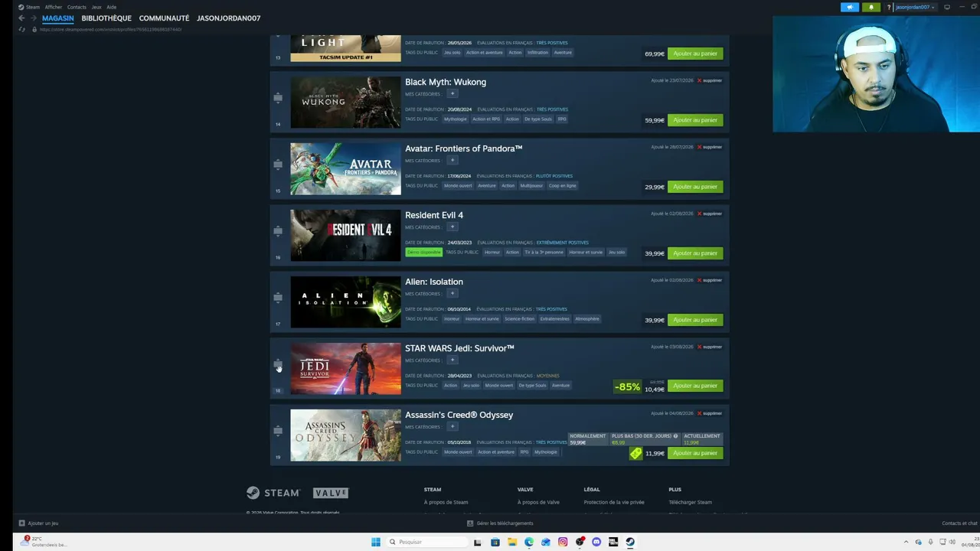This screenshot has width=980, height=551.
Task: Remove STAR WARS Jedi: Survivor from wishlist
Action: (x=710, y=347)
